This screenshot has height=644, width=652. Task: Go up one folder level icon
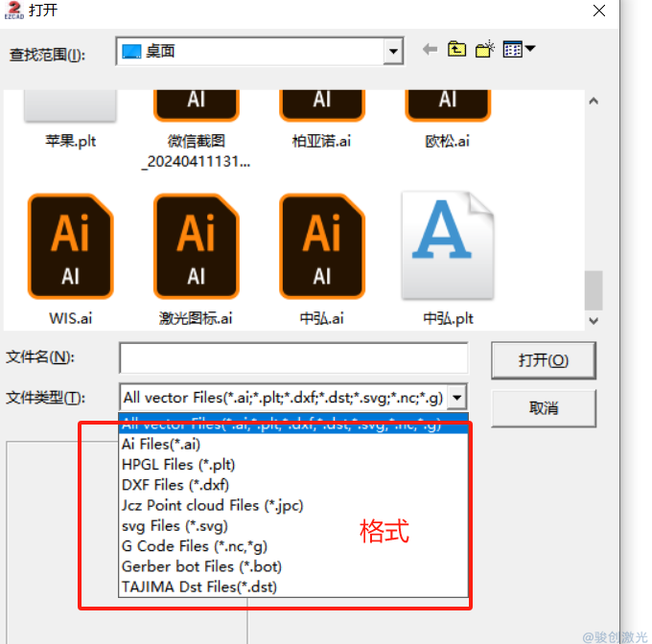[456, 49]
